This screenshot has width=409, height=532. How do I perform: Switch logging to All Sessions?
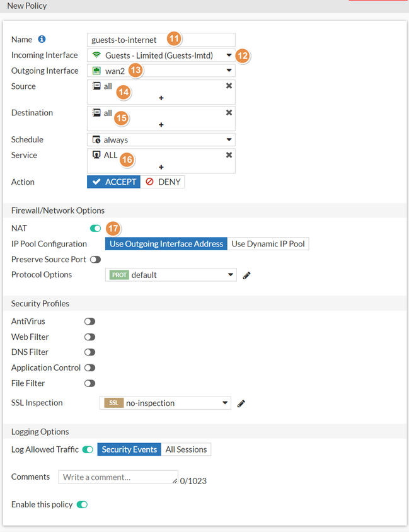coord(185,449)
